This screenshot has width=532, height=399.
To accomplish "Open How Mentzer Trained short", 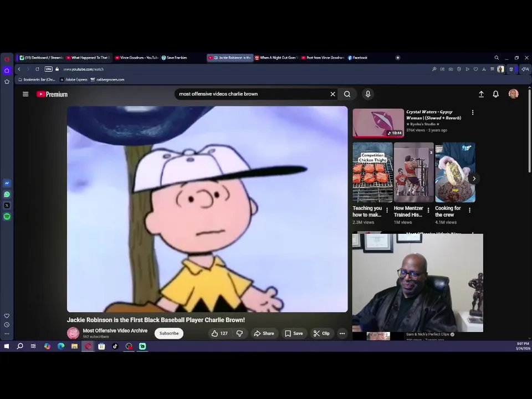I will click(x=414, y=172).
